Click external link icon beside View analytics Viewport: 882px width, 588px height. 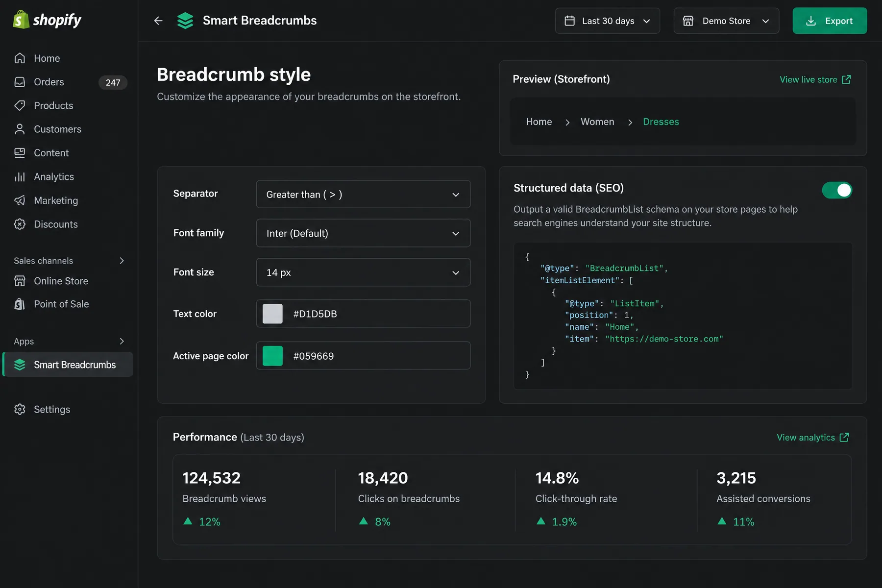pos(844,437)
